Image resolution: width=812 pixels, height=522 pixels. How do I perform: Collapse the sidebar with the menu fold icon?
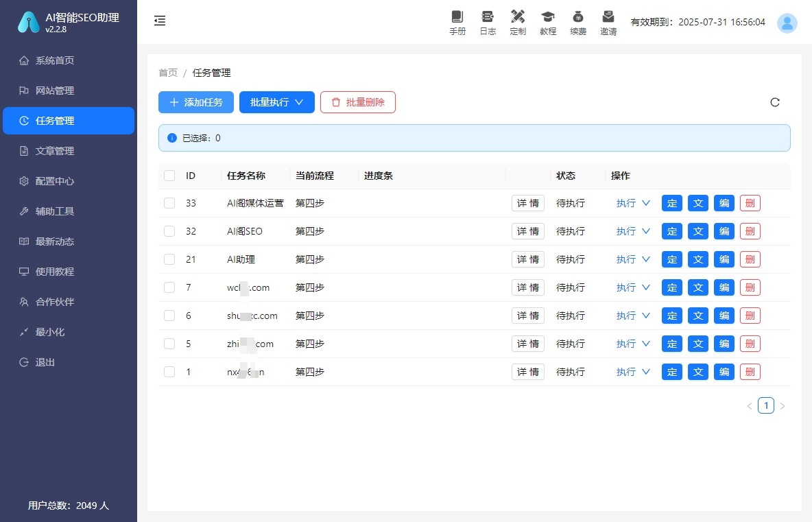[x=160, y=21]
